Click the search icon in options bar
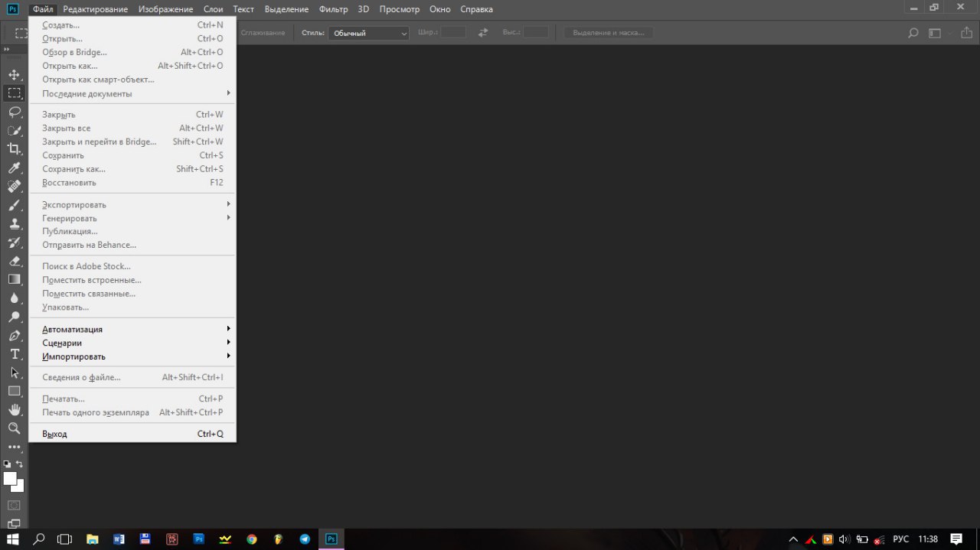This screenshot has width=980, height=550. point(913,33)
